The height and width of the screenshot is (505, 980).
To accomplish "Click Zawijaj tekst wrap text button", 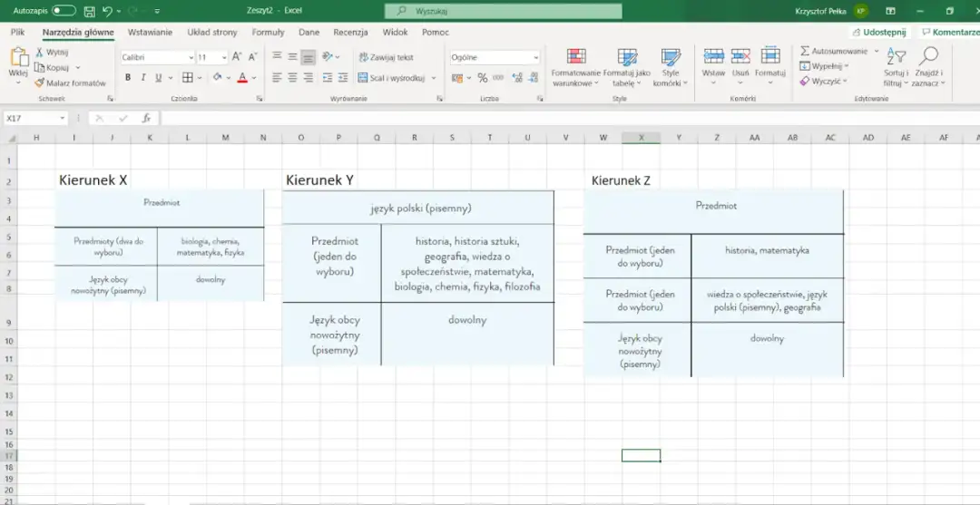I will 386,57.
